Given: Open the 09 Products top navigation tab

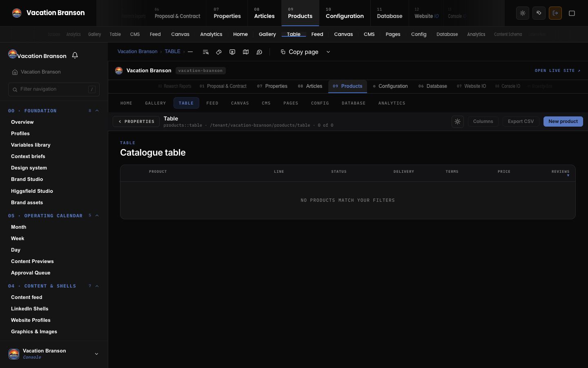Looking at the screenshot, I should [300, 13].
